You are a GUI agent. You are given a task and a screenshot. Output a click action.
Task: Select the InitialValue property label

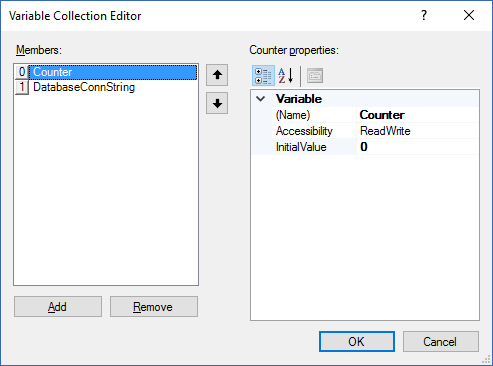(301, 147)
